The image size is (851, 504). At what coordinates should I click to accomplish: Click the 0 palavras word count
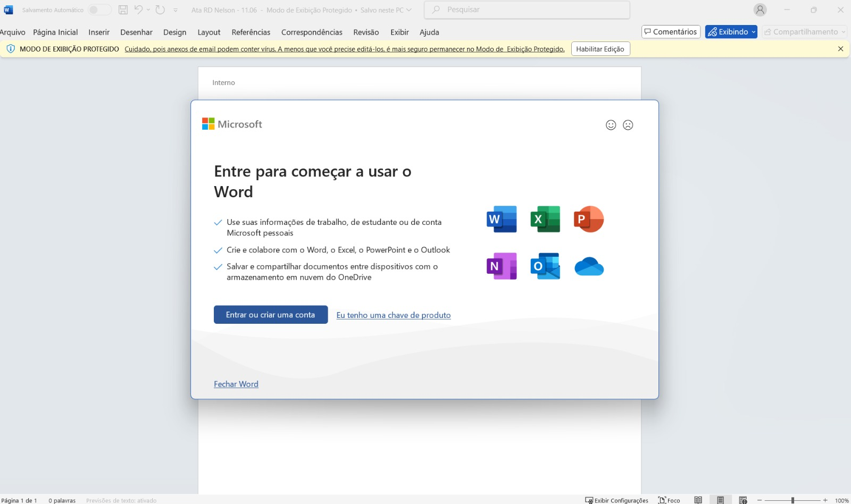(62, 500)
